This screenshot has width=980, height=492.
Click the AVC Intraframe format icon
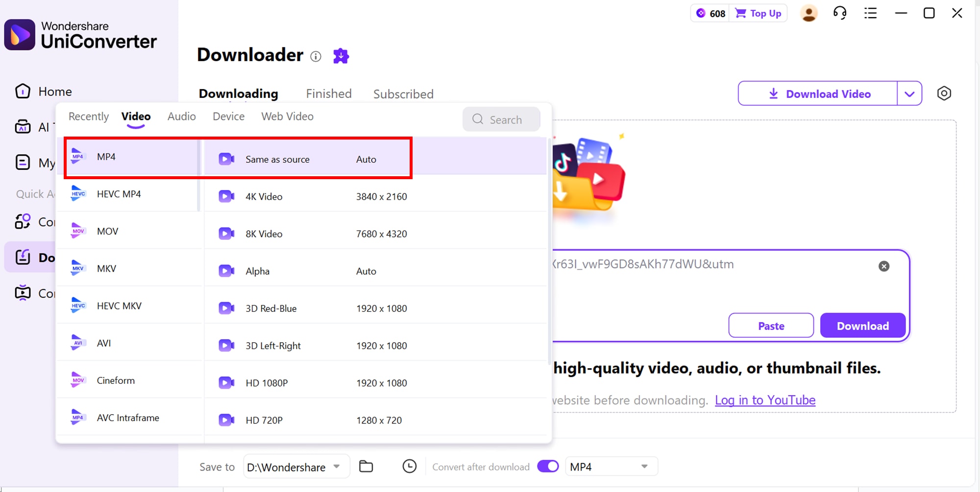tap(78, 418)
